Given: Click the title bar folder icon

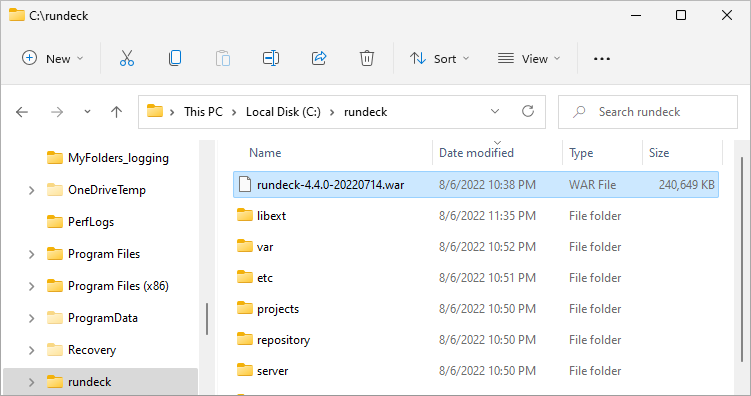Looking at the screenshot, I should point(17,15).
